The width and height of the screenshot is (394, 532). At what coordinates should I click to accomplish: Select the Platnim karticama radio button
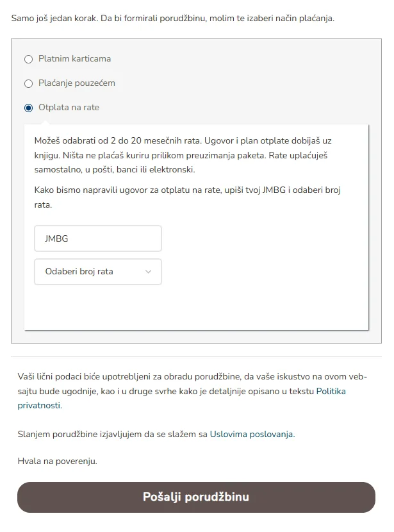pos(28,59)
